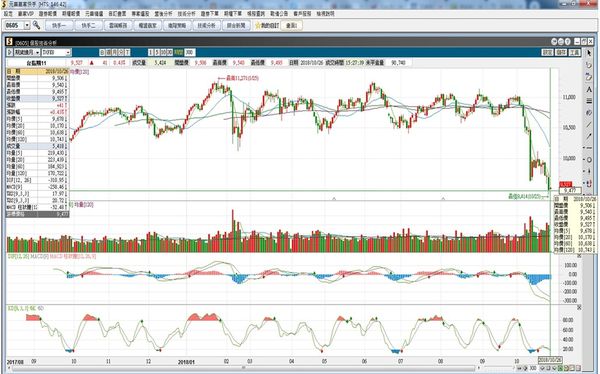Select the arrow pointer tool in right toolbar
Image resolution: width=600 pixels, height=374 pixels.
589,54
